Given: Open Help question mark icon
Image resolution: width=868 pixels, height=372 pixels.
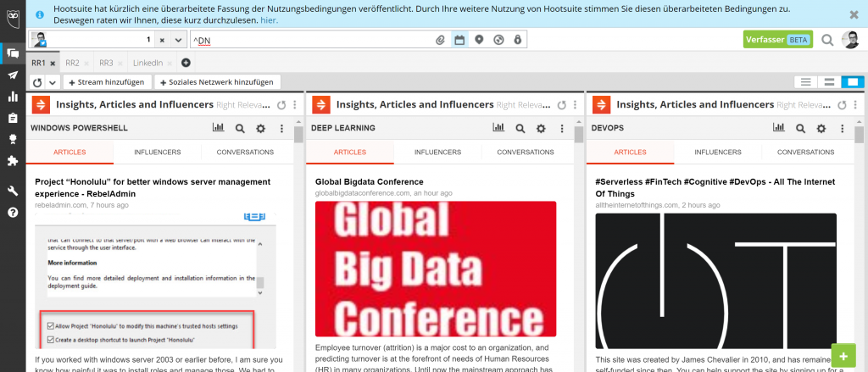Looking at the screenshot, I should (x=13, y=212).
